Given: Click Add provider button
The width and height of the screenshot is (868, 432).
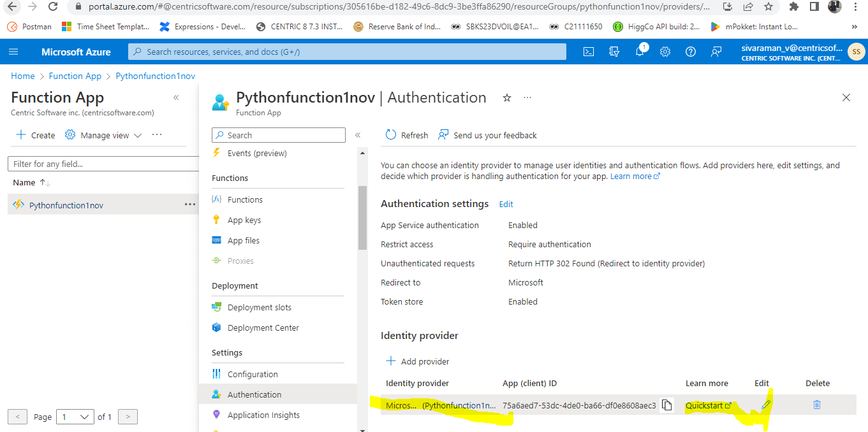Looking at the screenshot, I should click(x=418, y=361).
